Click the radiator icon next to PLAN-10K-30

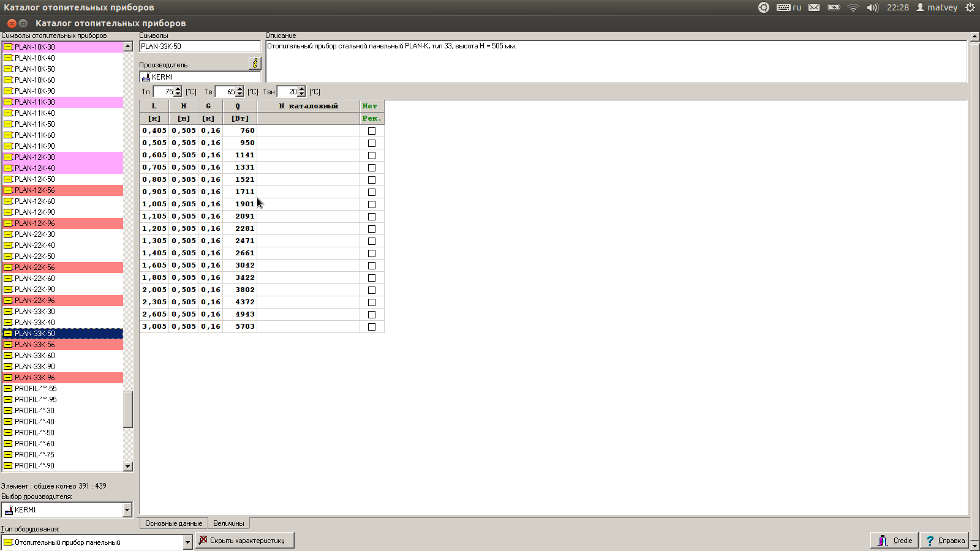(8, 47)
